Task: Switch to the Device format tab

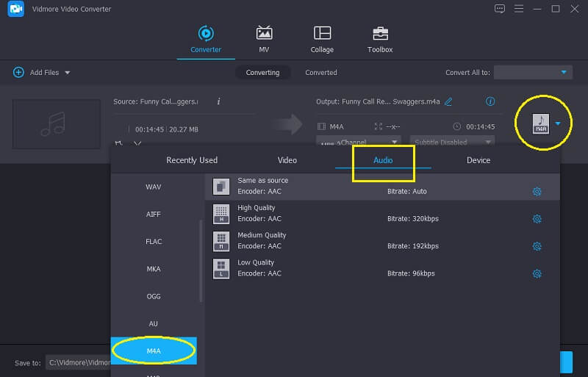Action: tap(478, 160)
